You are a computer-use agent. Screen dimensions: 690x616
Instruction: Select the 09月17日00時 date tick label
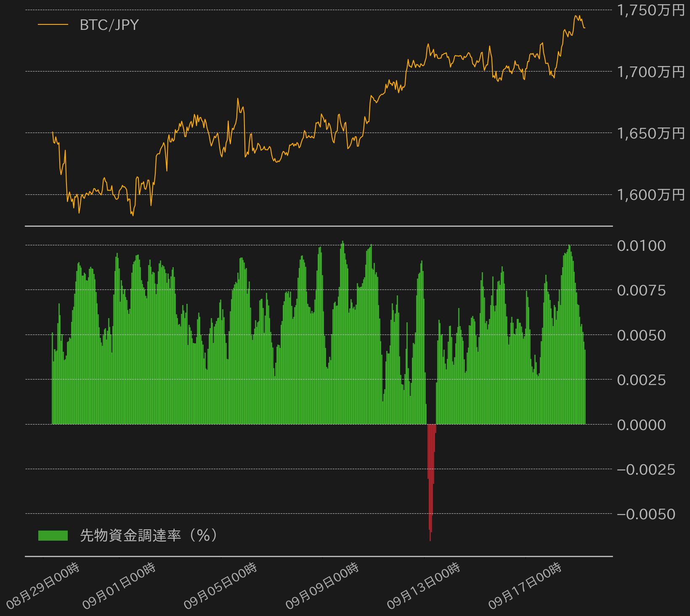pos(525,586)
